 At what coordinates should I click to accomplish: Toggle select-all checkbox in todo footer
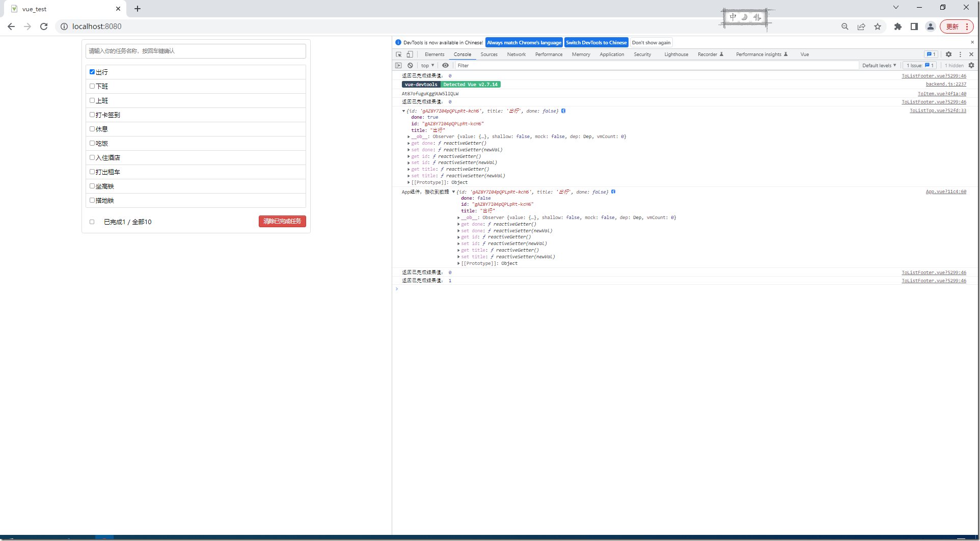[x=92, y=222]
